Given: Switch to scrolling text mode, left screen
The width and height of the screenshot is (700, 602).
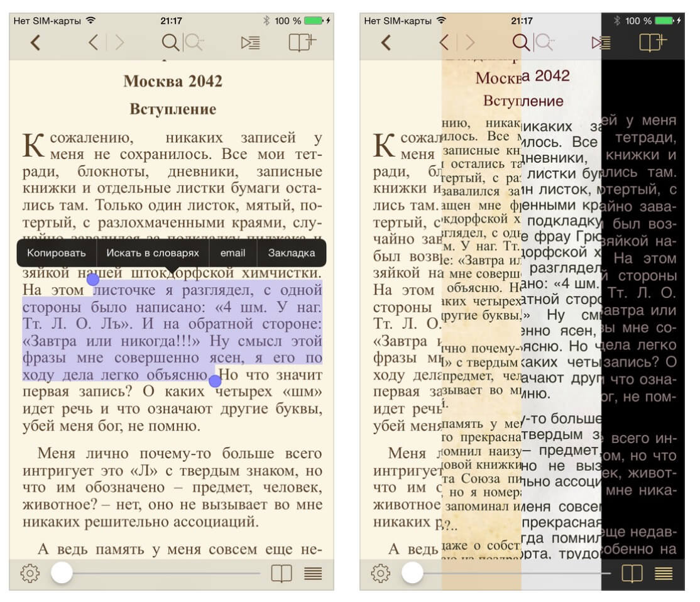Looking at the screenshot, I should (313, 574).
